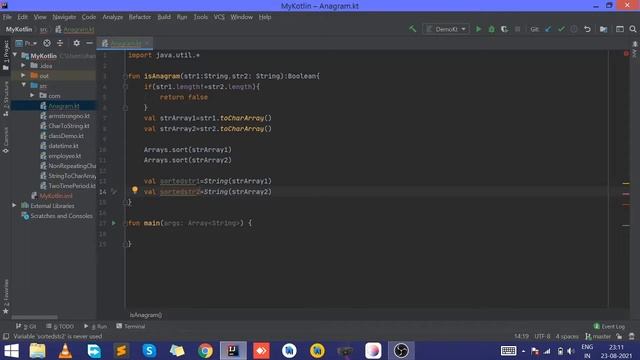The image size is (640, 360).
Task: Open the Project view selector dropdown
Action: tap(26, 43)
